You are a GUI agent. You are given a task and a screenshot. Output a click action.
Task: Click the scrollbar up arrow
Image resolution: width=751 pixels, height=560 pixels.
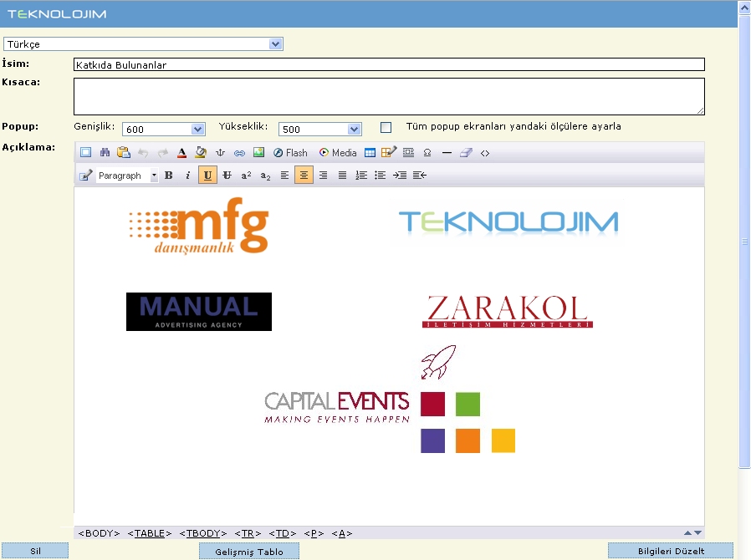click(x=744, y=8)
